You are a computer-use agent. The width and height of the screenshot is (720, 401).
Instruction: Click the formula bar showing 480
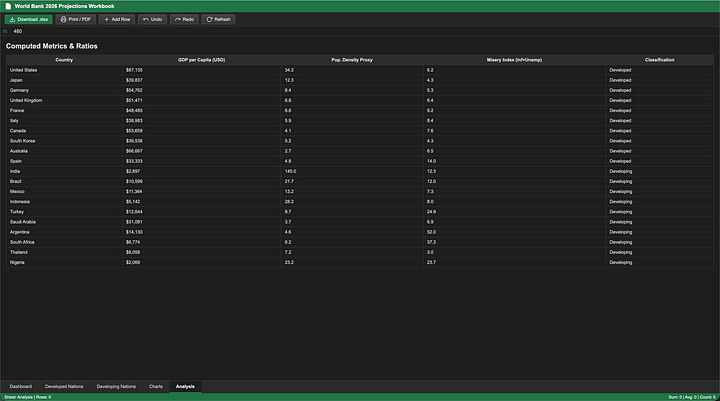365,31
